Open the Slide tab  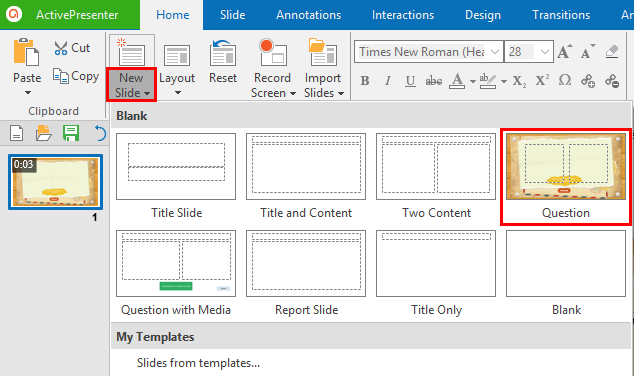(x=232, y=15)
